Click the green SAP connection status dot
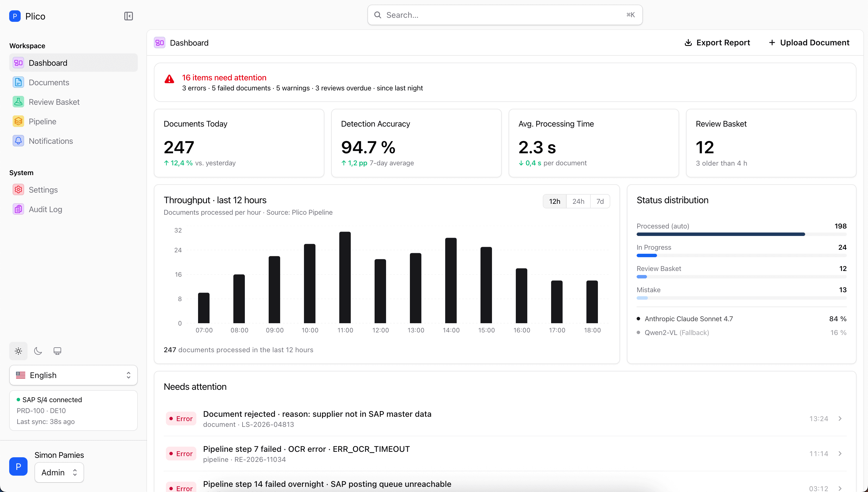The image size is (868, 492). pos(18,400)
